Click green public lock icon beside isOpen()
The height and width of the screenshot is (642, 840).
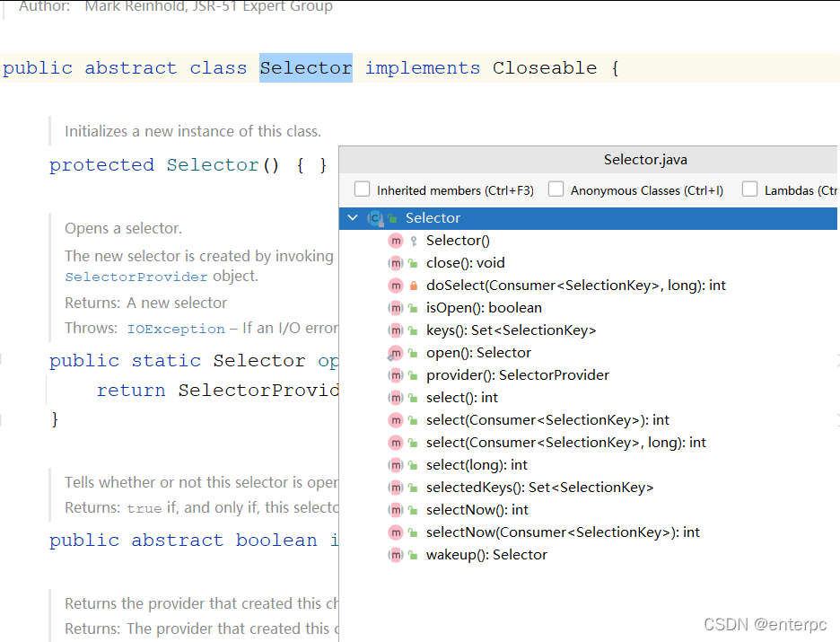[x=413, y=308]
